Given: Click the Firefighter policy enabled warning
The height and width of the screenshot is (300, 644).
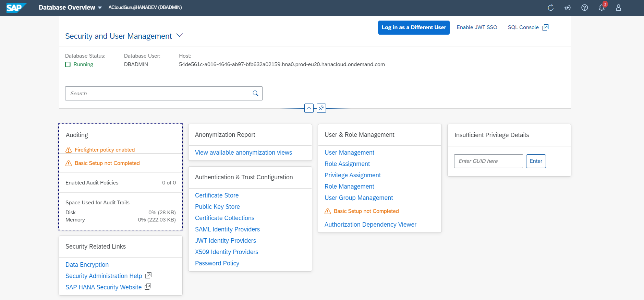Looking at the screenshot, I should [x=105, y=150].
